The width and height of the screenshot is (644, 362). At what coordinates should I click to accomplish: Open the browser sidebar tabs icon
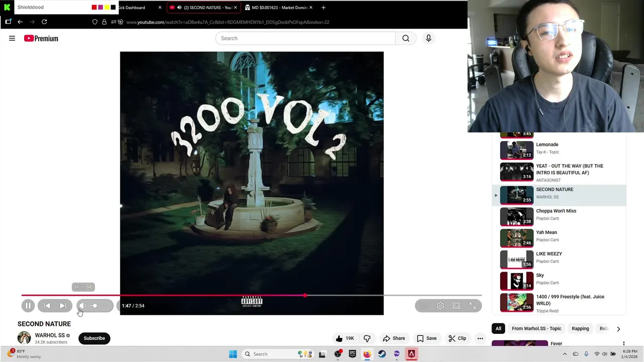click(8, 22)
